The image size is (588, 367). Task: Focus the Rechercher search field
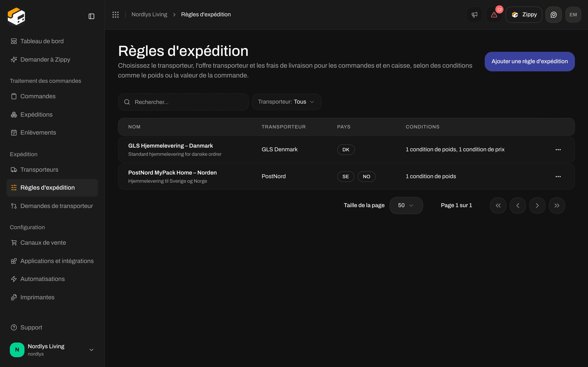tap(183, 102)
